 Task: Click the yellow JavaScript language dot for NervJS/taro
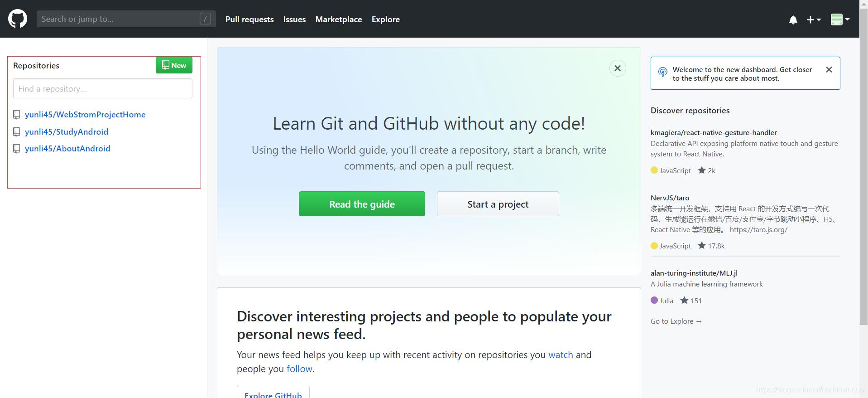(x=654, y=246)
